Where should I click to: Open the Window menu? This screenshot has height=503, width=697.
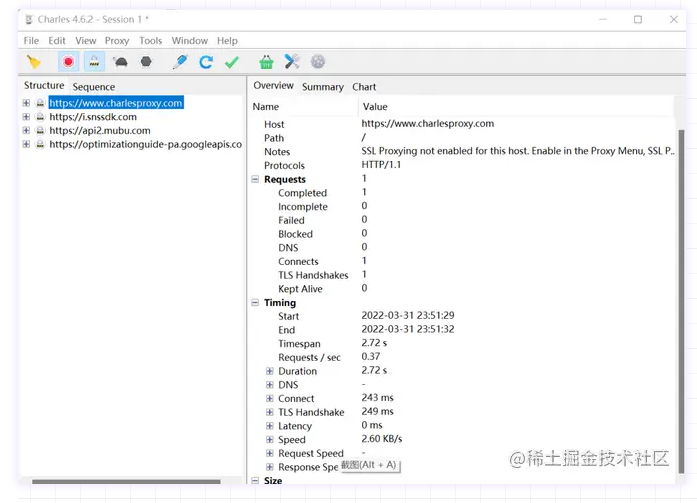tap(190, 41)
